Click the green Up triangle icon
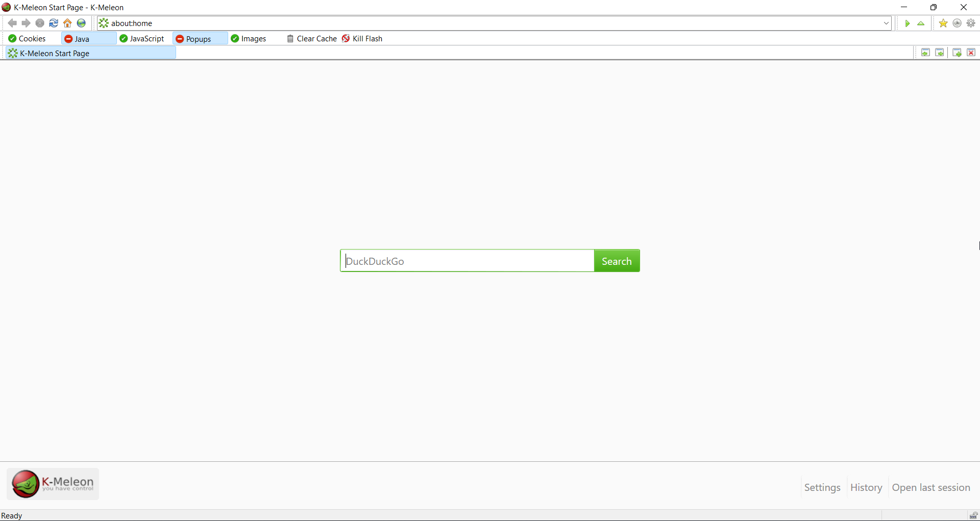The height and width of the screenshot is (521, 980). coord(921,23)
